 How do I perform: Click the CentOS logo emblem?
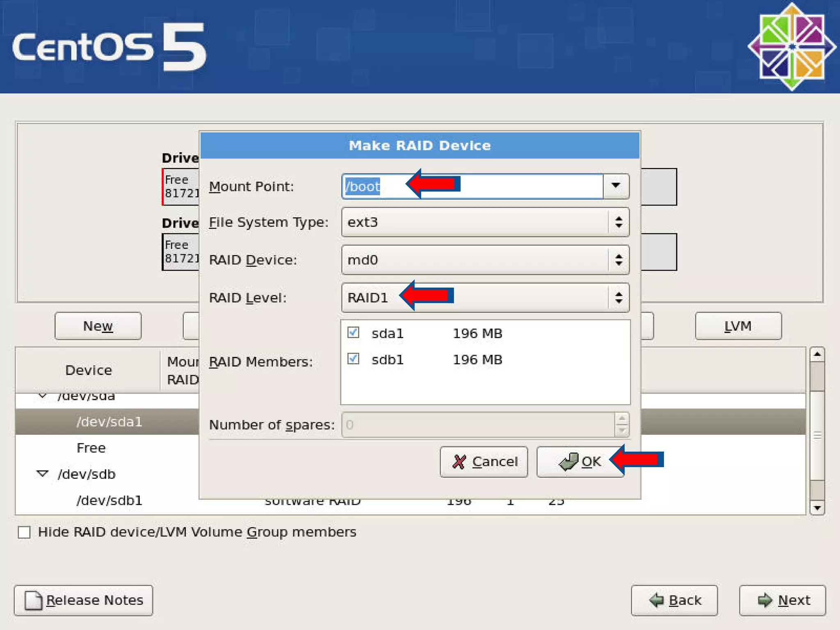[x=791, y=47]
